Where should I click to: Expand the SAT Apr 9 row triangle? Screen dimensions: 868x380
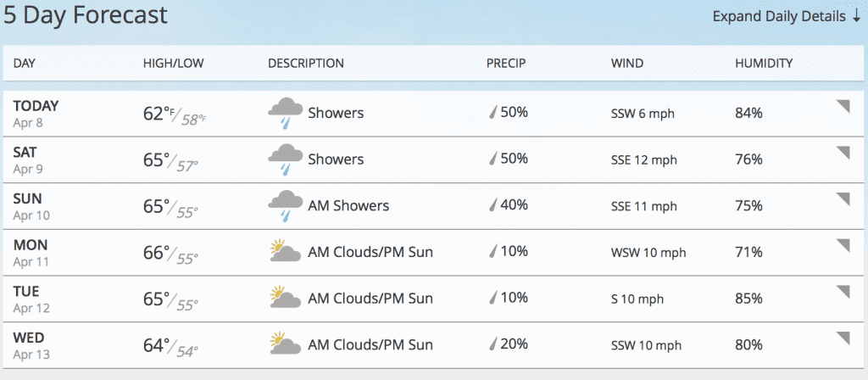point(843,153)
